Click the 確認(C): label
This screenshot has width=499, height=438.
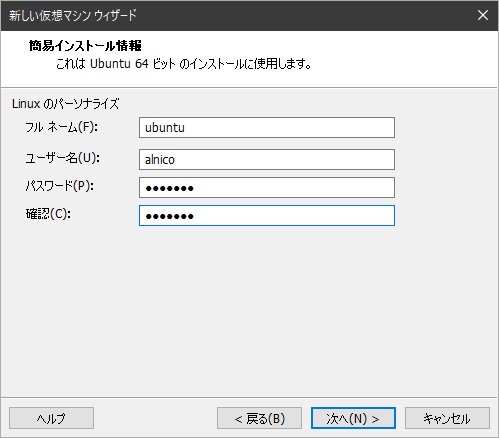[x=48, y=214]
